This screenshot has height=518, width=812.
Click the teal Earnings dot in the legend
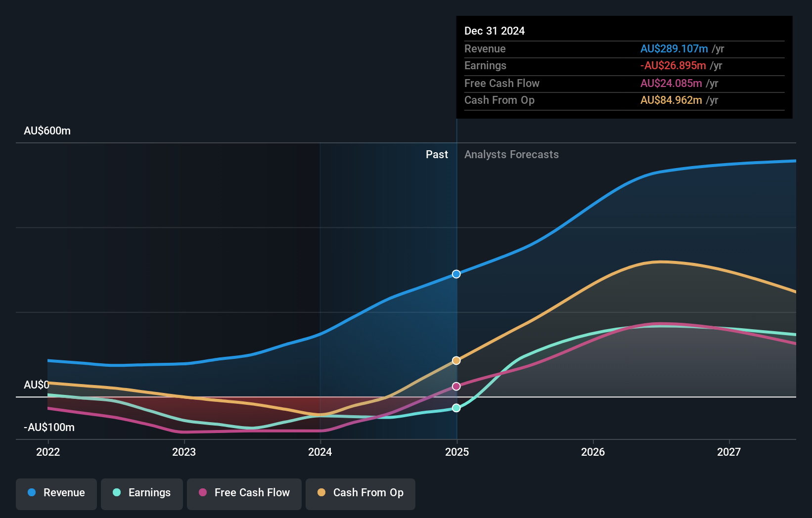(x=116, y=493)
